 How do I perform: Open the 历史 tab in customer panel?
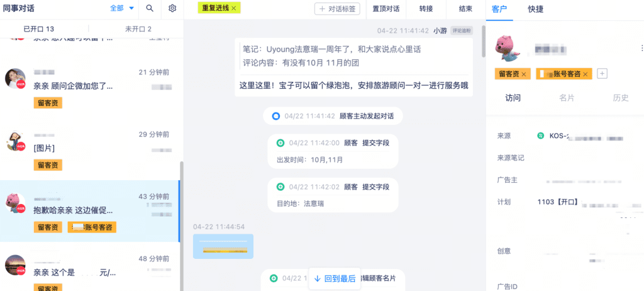[620, 98]
